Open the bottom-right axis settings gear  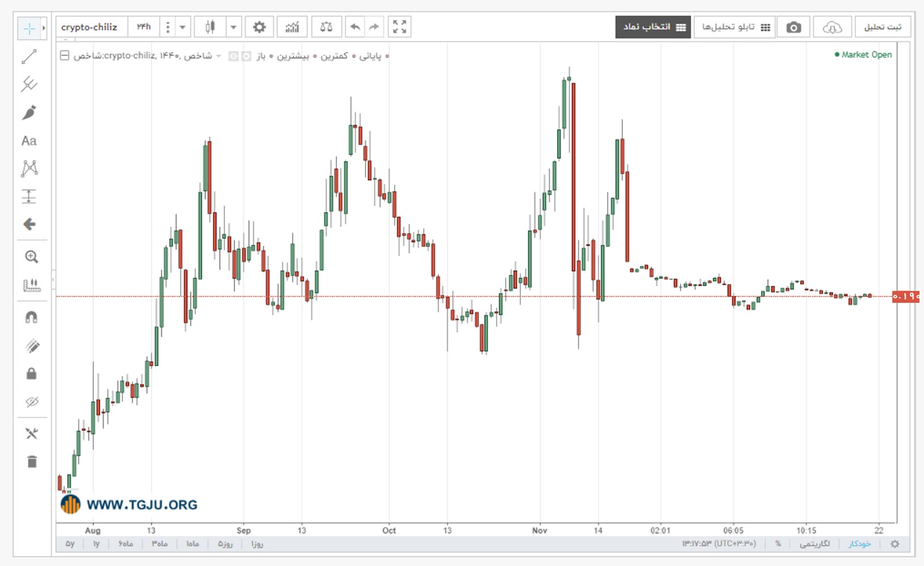895,544
